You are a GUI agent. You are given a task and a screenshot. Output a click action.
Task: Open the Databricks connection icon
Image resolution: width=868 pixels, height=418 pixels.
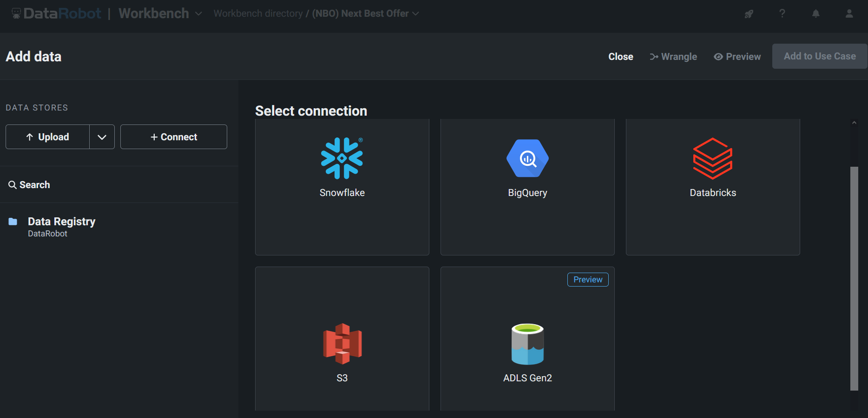pyautogui.click(x=712, y=158)
